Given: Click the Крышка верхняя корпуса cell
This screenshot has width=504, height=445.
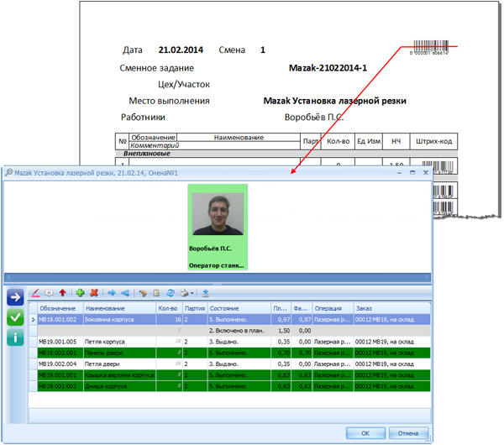Looking at the screenshot, I should pos(119,375).
